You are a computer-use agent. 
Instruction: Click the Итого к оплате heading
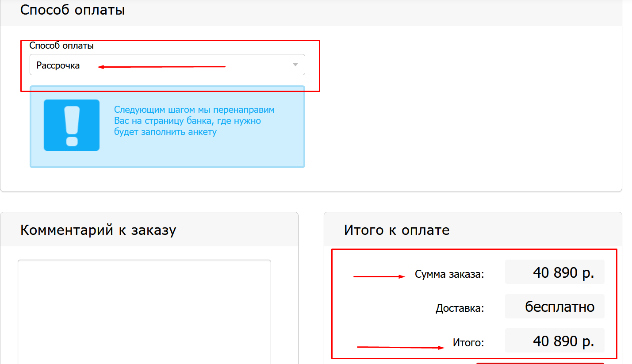click(397, 230)
